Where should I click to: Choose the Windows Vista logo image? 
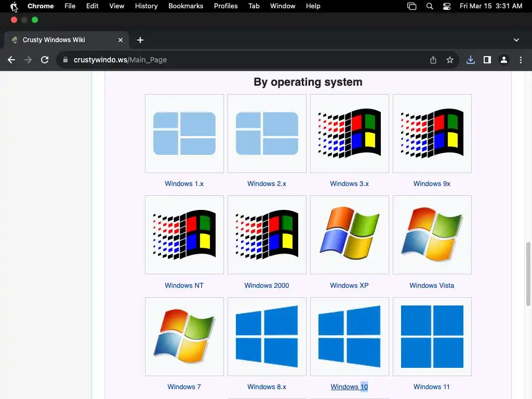coord(432,235)
